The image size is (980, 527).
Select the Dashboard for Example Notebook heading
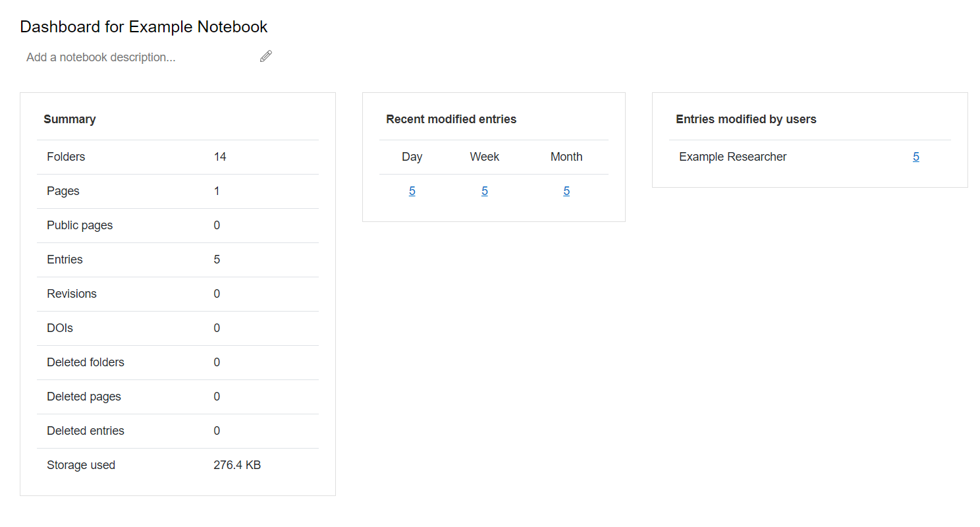(x=144, y=27)
